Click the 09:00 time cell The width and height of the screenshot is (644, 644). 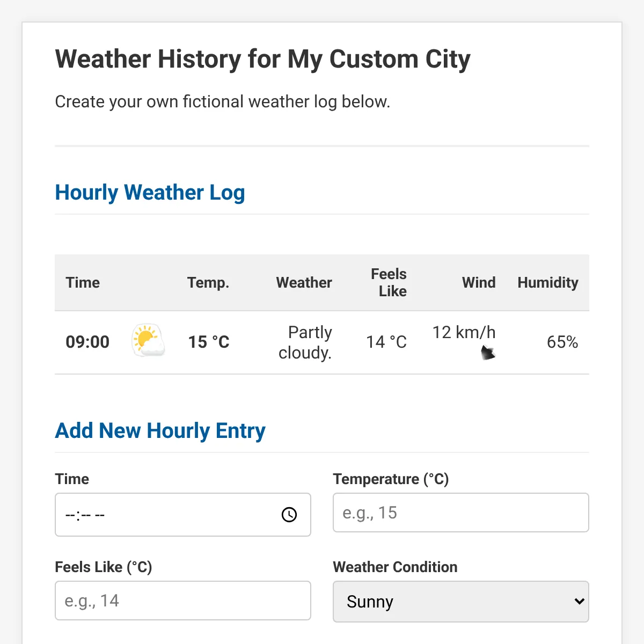click(87, 342)
